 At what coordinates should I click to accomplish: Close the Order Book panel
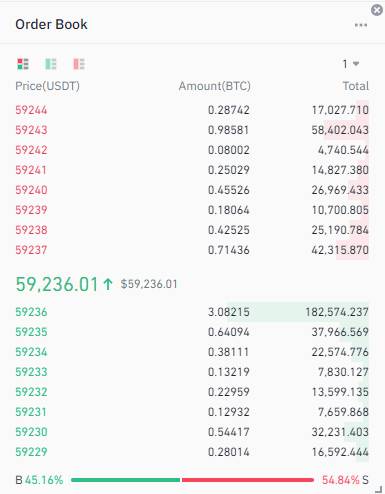[377, 10]
